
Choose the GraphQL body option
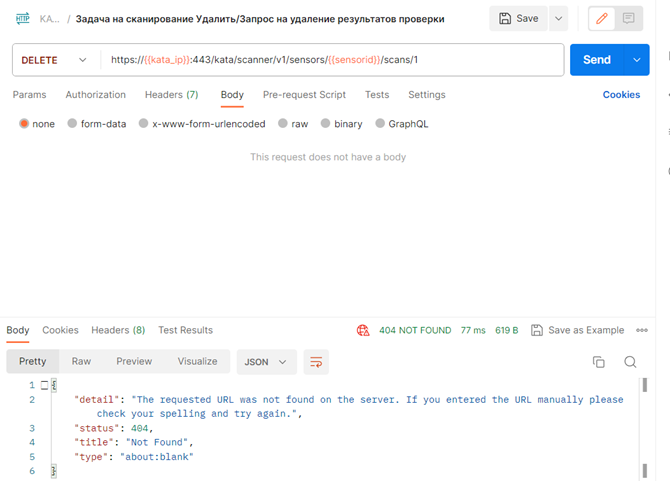[401, 124]
